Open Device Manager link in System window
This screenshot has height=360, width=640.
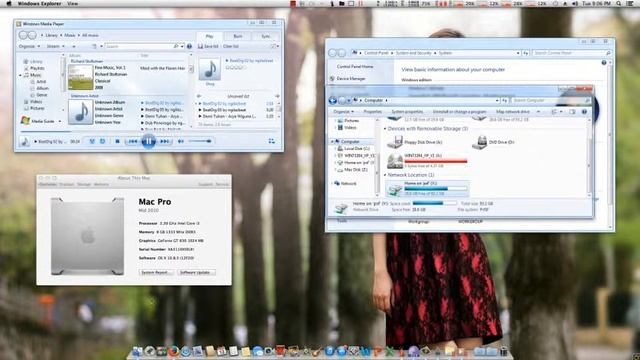(351, 78)
